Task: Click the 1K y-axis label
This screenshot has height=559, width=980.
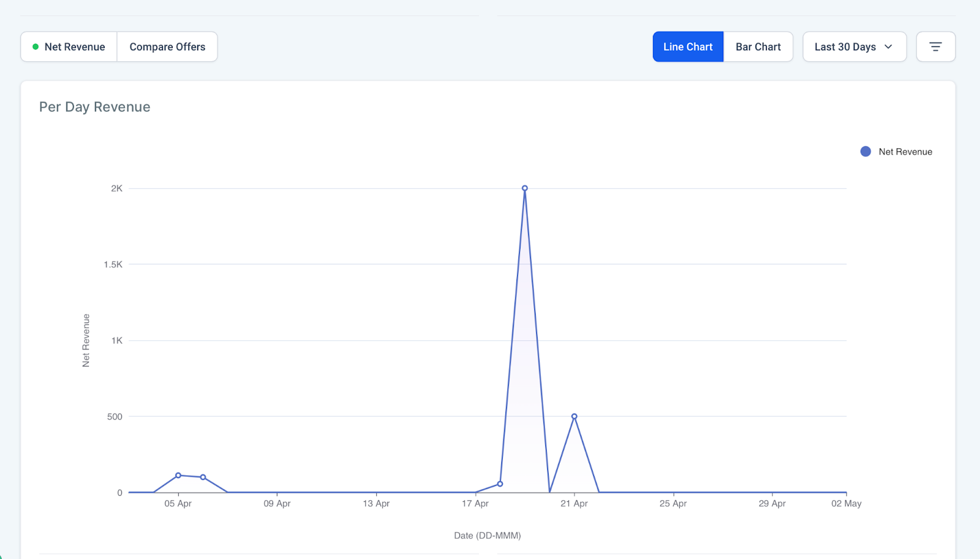Action: point(116,340)
